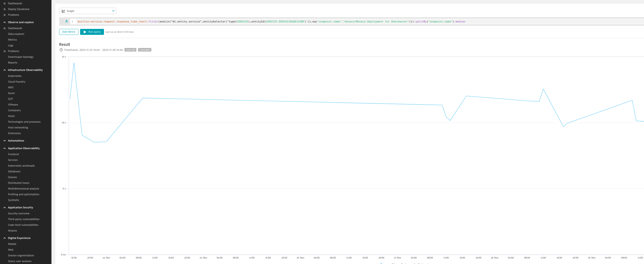Select Metrics in the sidebar

point(12,40)
